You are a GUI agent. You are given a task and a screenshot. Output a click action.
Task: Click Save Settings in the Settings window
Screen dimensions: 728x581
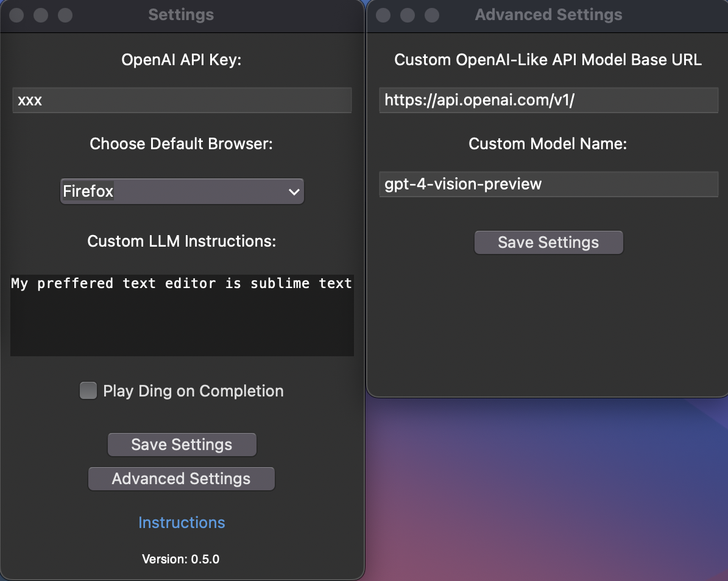182,445
